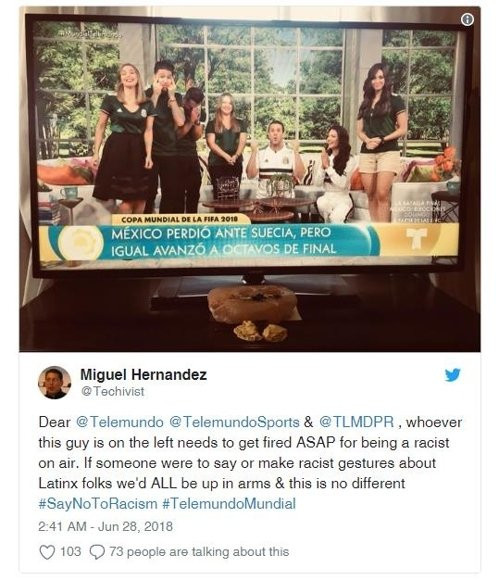
Task: Visit Miguel Hernandez display name
Action: [144, 375]
